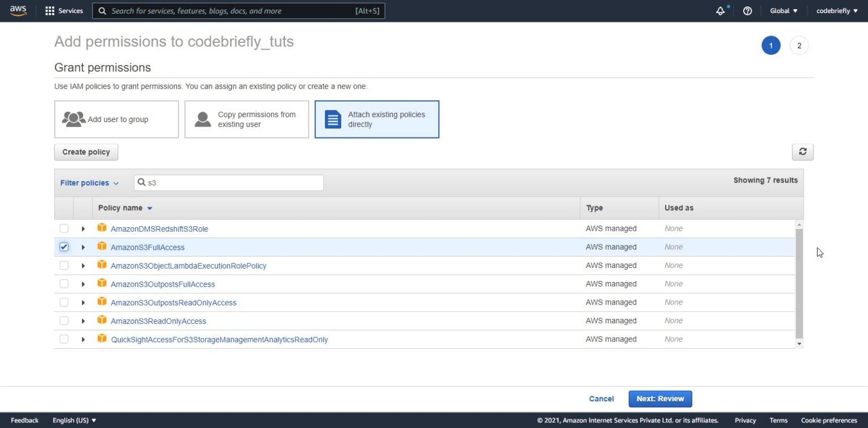Select the Copy permissions from existing user tile
The height and width of the screenshot is (428, 868).
[246, 119]
